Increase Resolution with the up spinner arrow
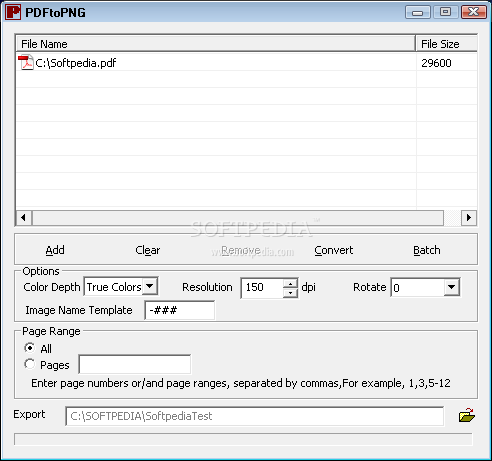This screenshot has height=461, width=492. [x=290, y=284]
